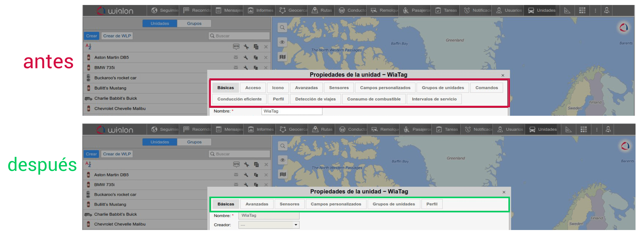Image resolution: width=644 pixels, height=235 pixels.
Task: Switch to the Acceso tab
Action: point(253,88)
